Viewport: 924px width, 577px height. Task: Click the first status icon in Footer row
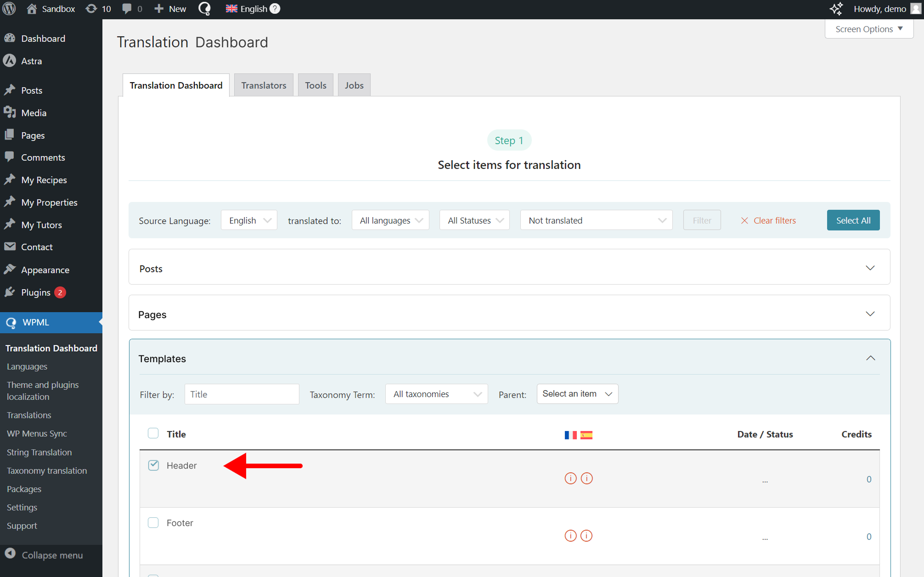point(570,536)
